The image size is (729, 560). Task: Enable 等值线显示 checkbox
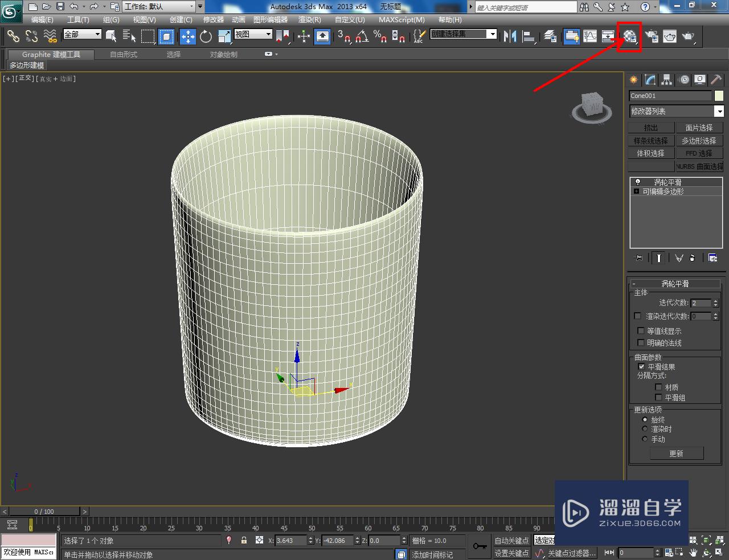point(641,330)
